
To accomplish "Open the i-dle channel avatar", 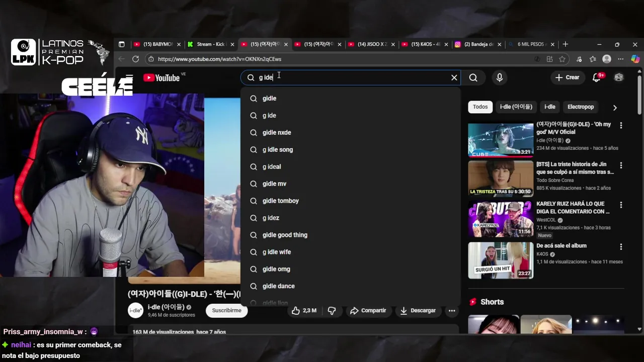I will [x=136, y=311].
